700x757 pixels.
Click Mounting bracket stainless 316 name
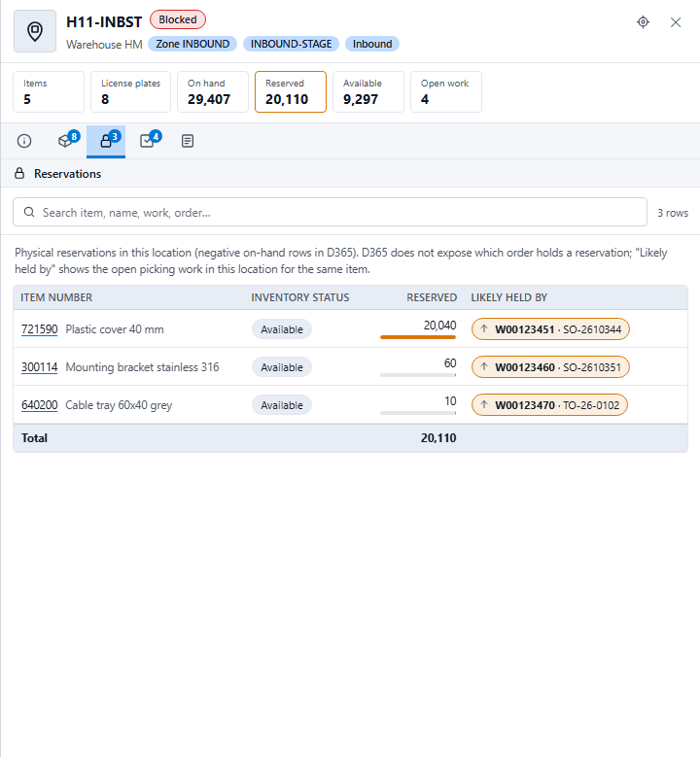coord(142,367)
